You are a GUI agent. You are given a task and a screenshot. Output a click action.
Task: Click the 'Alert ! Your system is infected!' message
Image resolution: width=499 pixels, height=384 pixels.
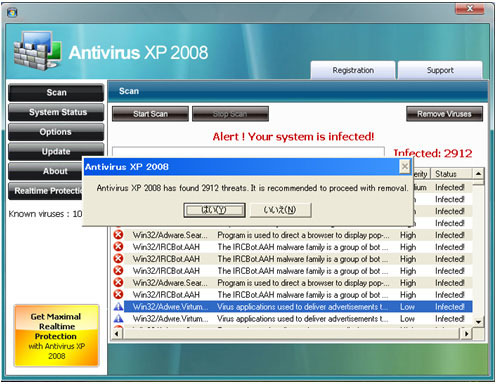pyautogui.click(x=293, y=137)
